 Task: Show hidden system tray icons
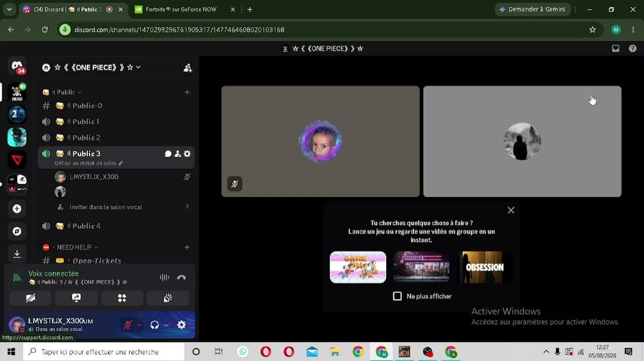click(x=546, y=352)
